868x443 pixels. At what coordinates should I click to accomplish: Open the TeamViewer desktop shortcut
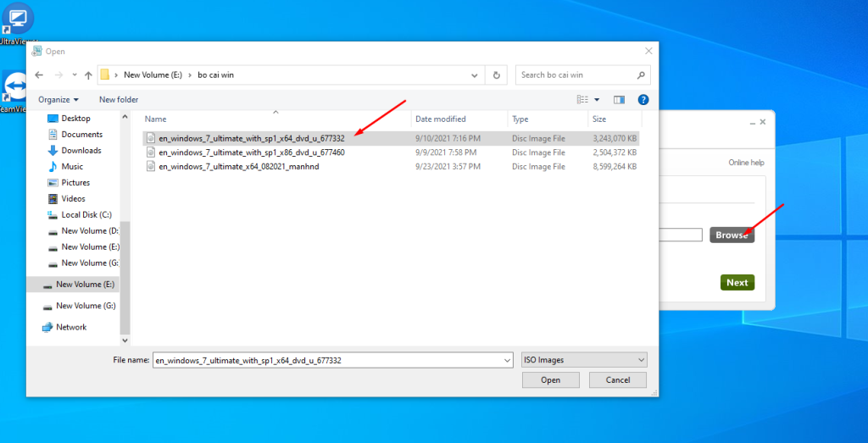tap(15, 91)
